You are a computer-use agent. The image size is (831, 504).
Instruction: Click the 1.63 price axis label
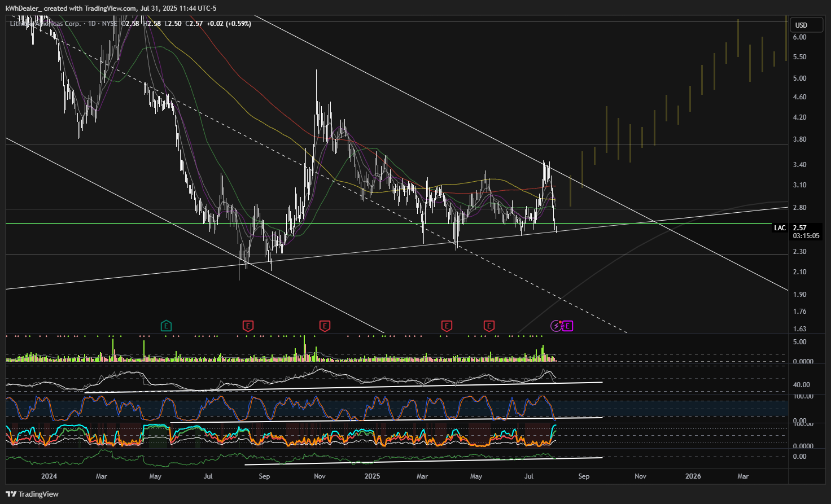(799, 329)
